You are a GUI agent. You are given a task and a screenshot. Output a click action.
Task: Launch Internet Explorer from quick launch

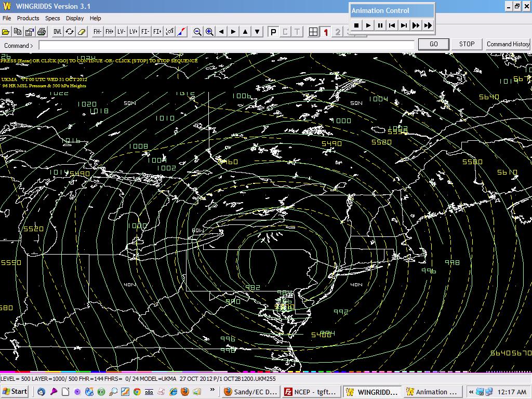(173, 392)
